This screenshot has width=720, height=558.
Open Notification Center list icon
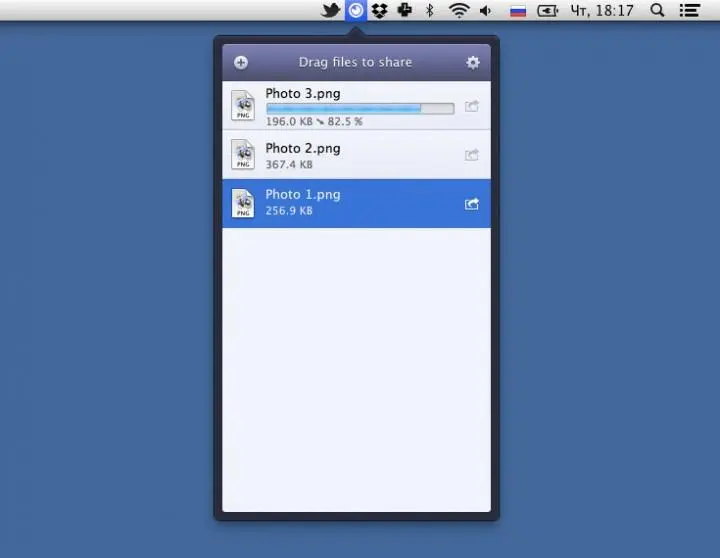[689, 10]
